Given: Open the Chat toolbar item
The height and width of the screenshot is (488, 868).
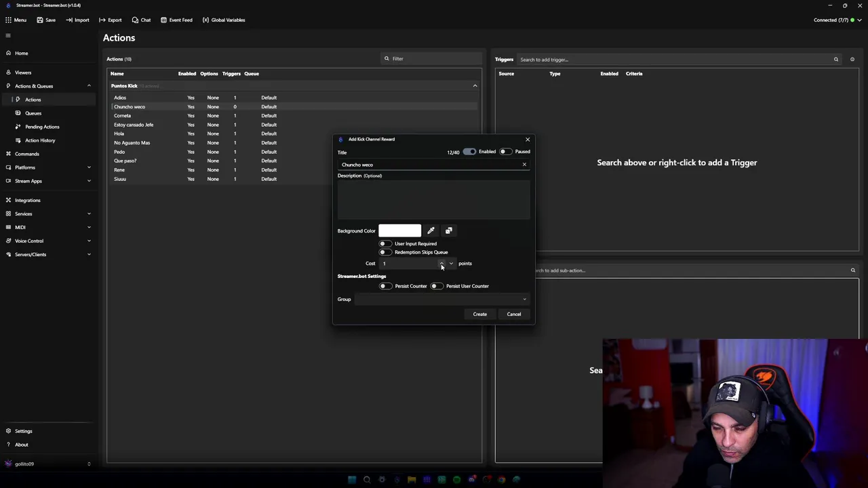Looking at the screenshot, I should 141,20.
